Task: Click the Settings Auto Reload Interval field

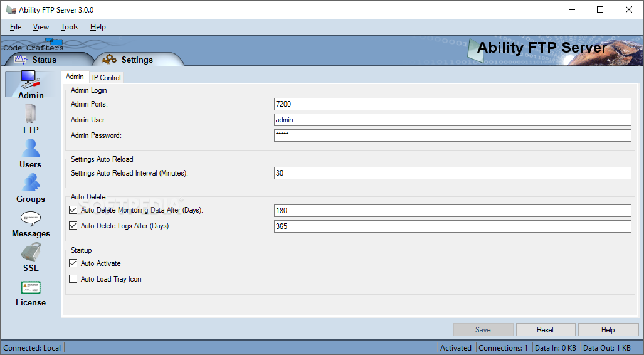Action: coord(453,173)
